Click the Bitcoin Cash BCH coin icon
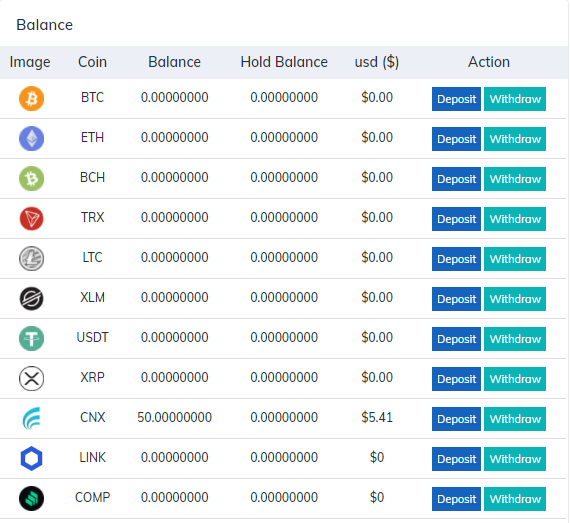Image resolution: width=570 pixels, height=523 pixels. coord(32,178)
